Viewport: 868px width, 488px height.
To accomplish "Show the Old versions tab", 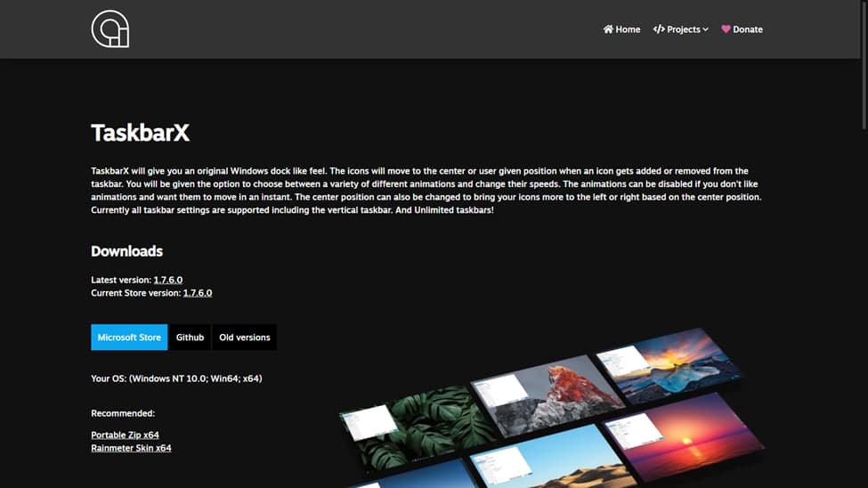I will pyautogui.click(x=245, y=337).
